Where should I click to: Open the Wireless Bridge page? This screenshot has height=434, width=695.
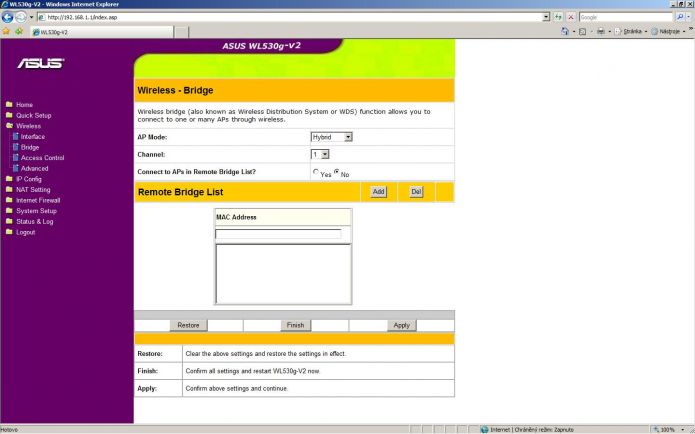(x=30, y=147)
